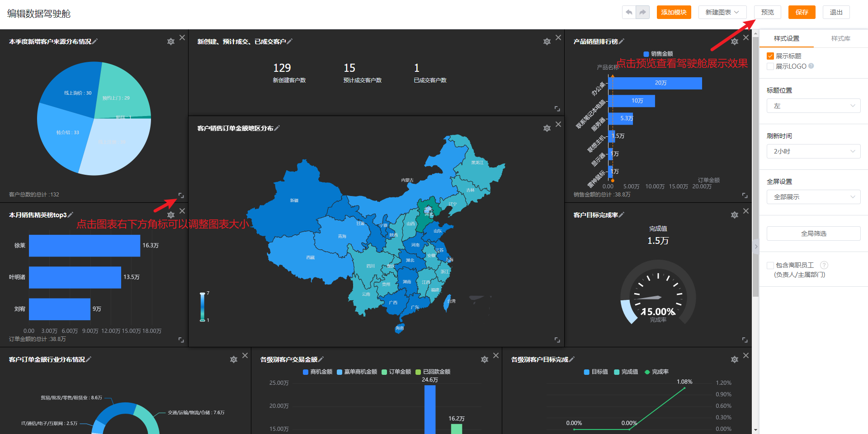The image size is (868, 434).
Task: Open settings gear of 新创建、预计成交、已成交客户 panel
Action: point(547,42)
